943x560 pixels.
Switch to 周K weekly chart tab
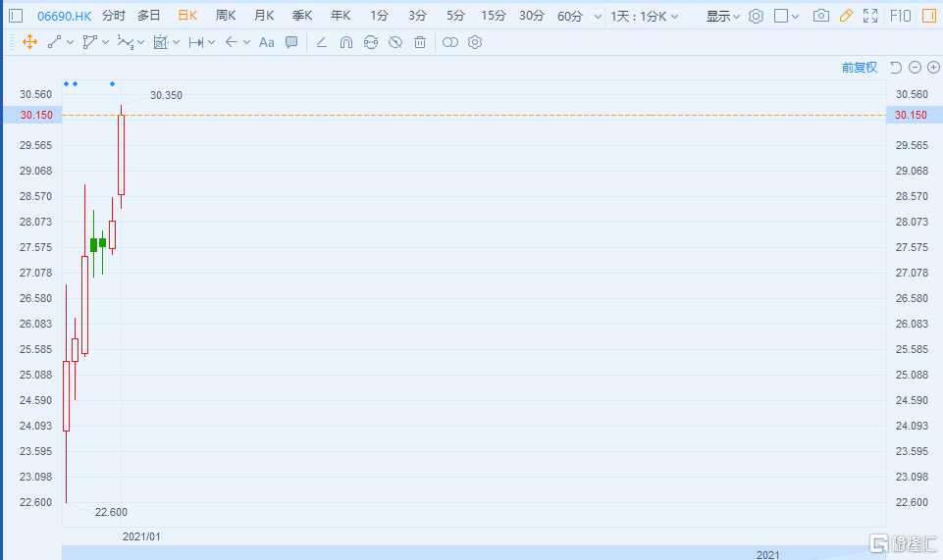point(226,16)
